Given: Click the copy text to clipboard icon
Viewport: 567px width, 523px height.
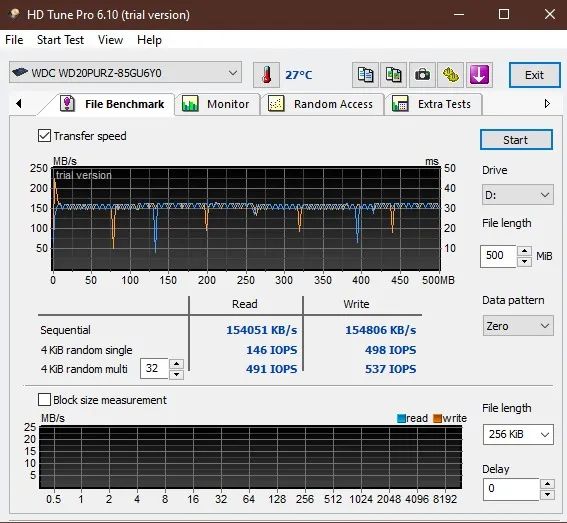Looking at the screenshot, I should point(365,75).
